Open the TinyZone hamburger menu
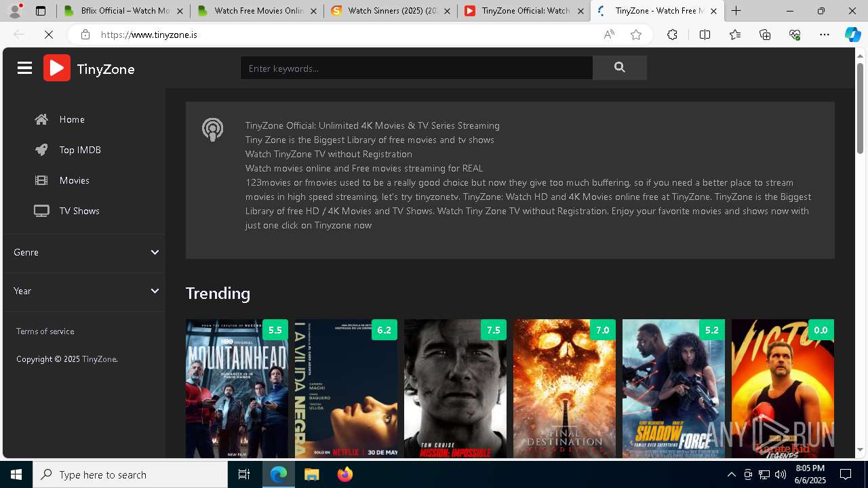The width and height of the screenshot is (868, 488). click(x=24, y=68)
